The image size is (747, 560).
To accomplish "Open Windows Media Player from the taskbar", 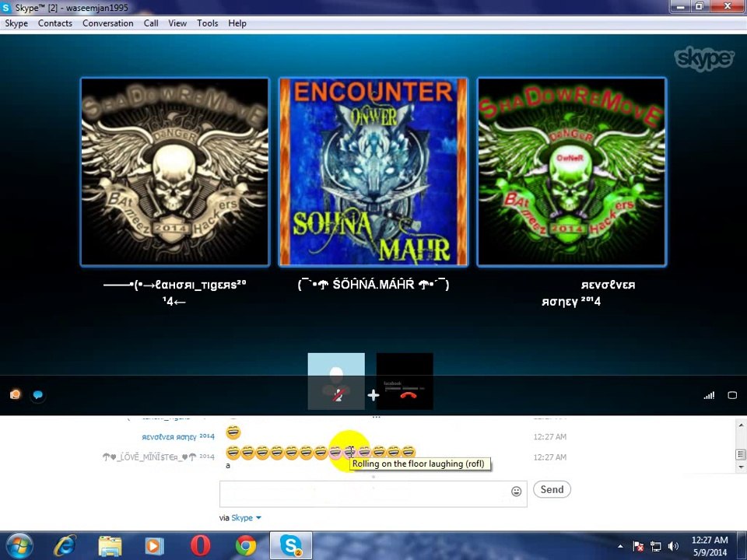I will pos(154,546).
